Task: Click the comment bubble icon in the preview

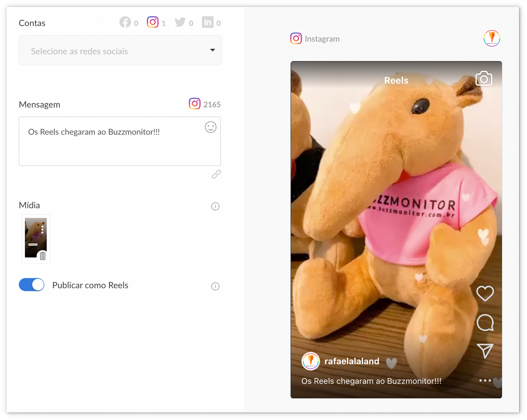Action: (485, 323)
